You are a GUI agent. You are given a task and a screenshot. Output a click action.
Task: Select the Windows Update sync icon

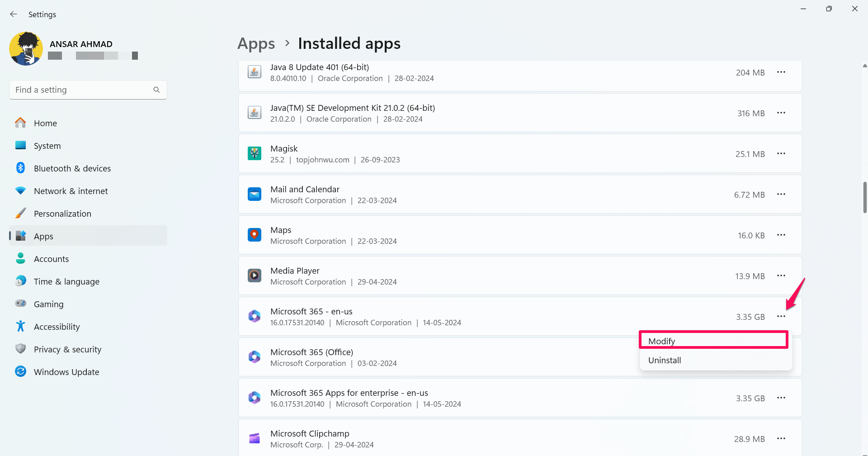point(21,371)
